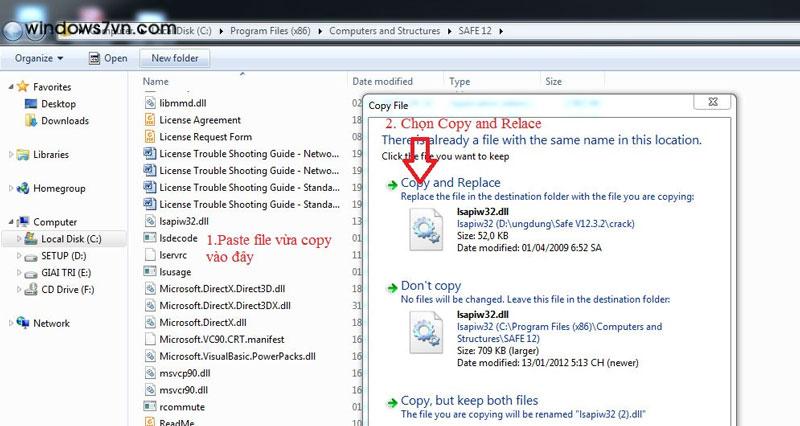The width and height of the screenshot is (800, 426).
Task: Click the source lsapiw32.dll thumbnail in dialog
Action: [x=426, y=230]
